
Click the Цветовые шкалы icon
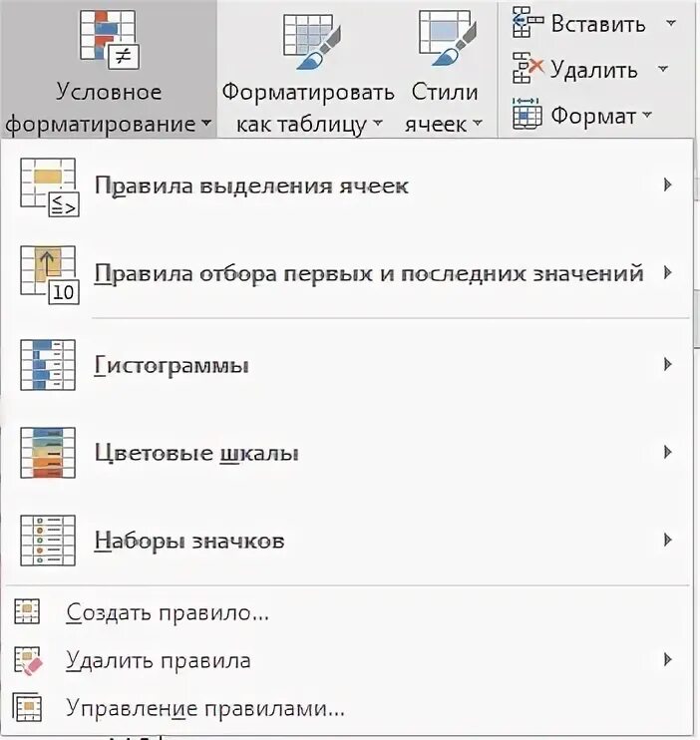tap(48, 453)
